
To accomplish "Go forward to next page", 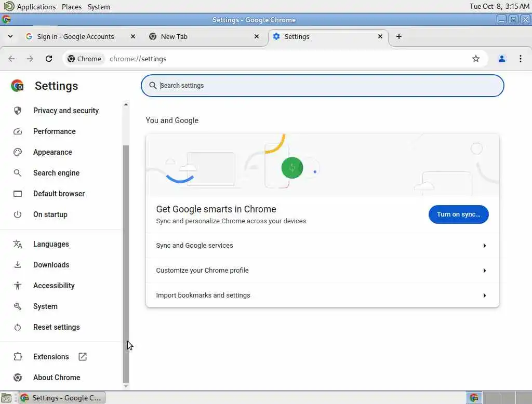I will [30, 59].
